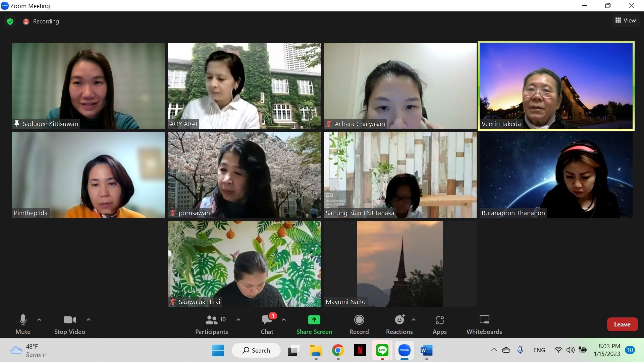Mute the microphone
Viewport: 644px width, 362px height.
[x=23, y=324]
